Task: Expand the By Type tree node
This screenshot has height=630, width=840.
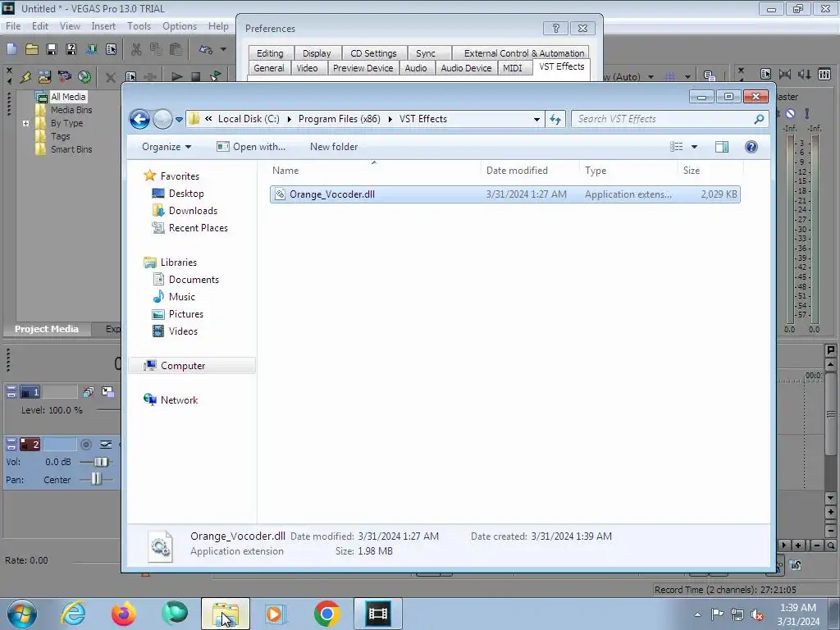Action: 25,123
